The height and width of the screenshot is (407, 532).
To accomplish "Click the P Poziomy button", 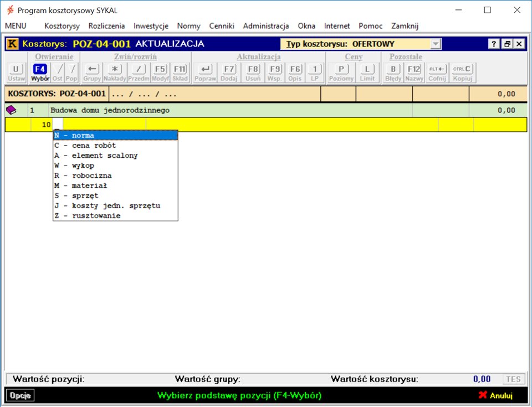I will 341,73.
